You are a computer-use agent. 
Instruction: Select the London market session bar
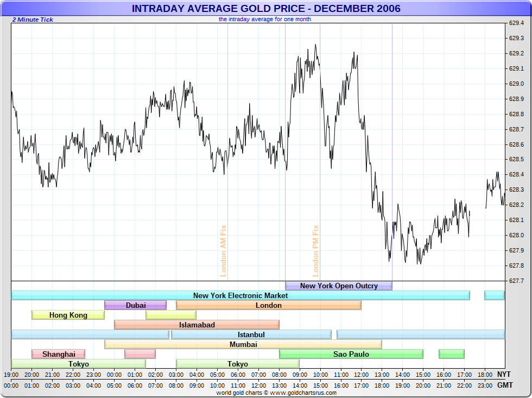point(269,305)
